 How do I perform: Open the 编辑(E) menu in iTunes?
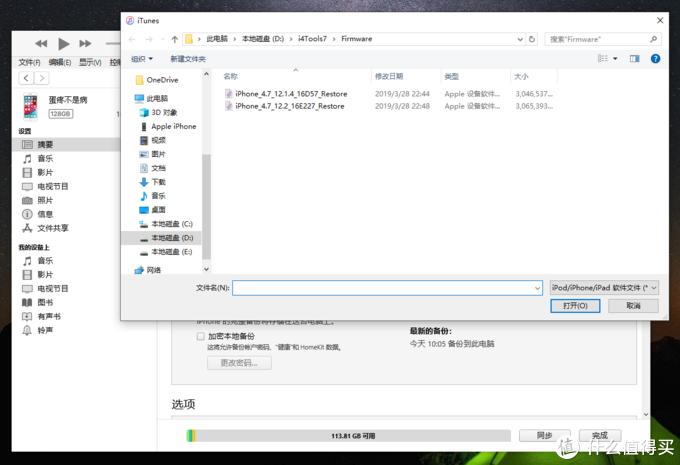(x=60, y=62)
